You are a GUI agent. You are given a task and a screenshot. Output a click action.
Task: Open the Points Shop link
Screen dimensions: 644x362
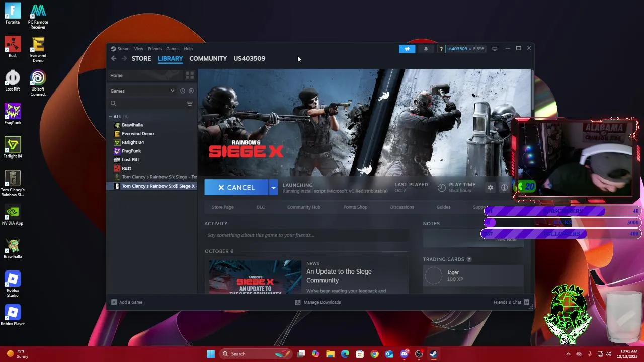[355, 207]
